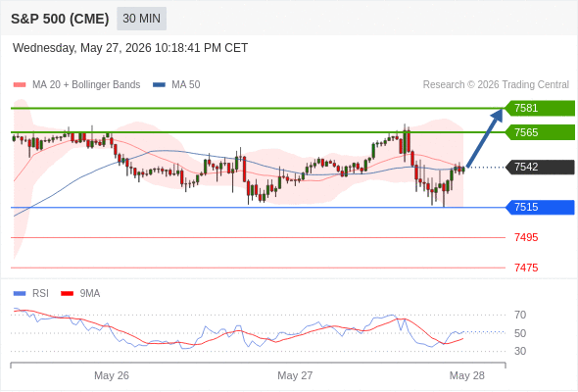This screenshot has height=392, width=578.
Task: Select the 9MA red legend marker
Action: [x=67, y=294]
